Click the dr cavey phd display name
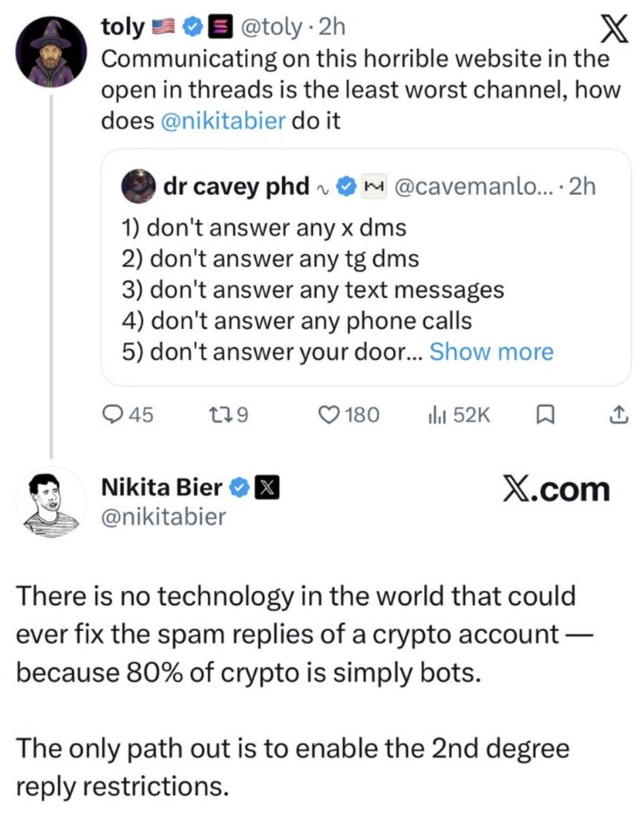This screenshot has width=644, height=815. [236, 187]
